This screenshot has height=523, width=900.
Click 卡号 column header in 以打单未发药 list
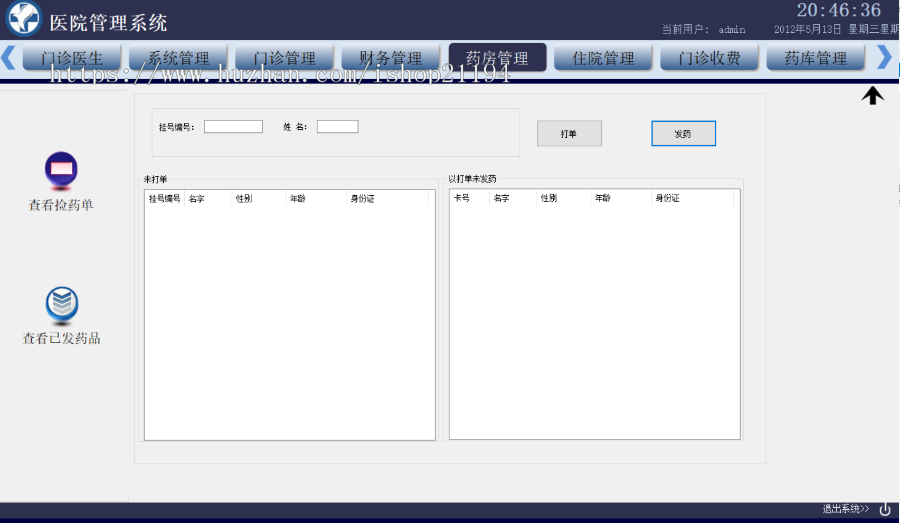click(x=470, y=198)
